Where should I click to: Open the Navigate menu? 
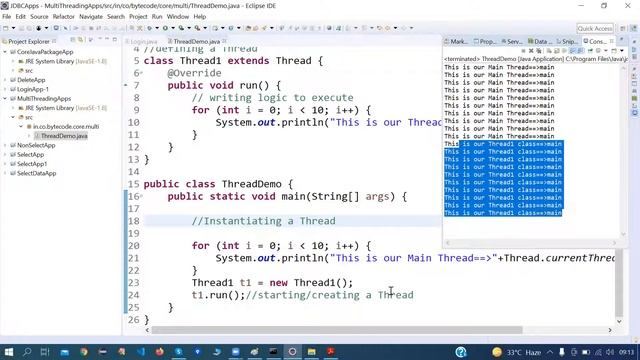pyautogui.click(x=91, y=17)
